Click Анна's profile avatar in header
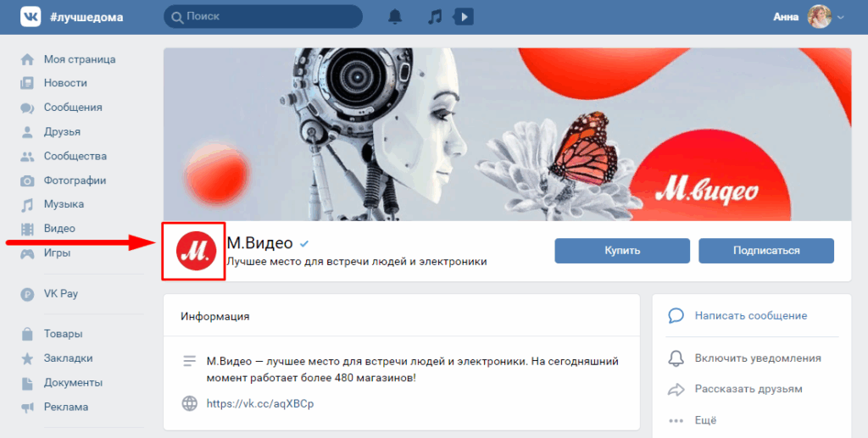The image size is (868, 438). coord(820,17)
